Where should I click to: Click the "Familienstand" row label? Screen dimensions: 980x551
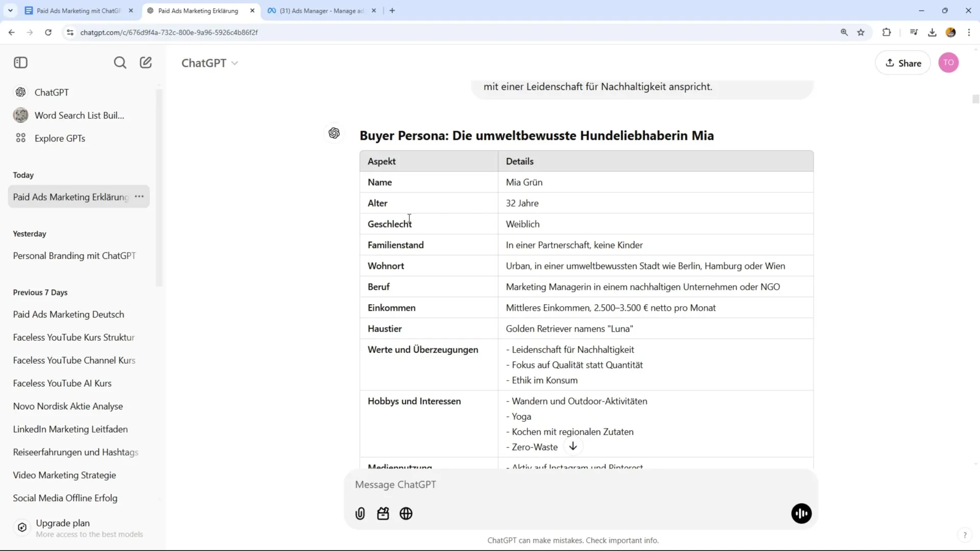point(396,245)
